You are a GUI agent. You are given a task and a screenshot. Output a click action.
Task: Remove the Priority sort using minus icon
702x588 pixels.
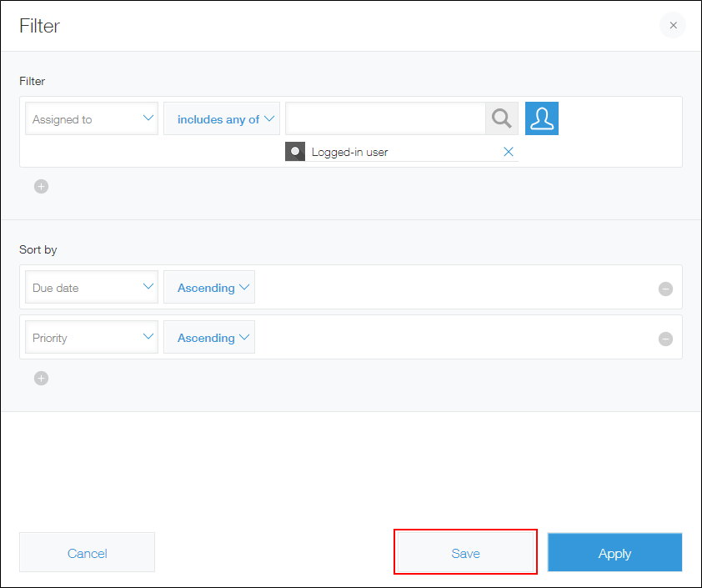665,339
